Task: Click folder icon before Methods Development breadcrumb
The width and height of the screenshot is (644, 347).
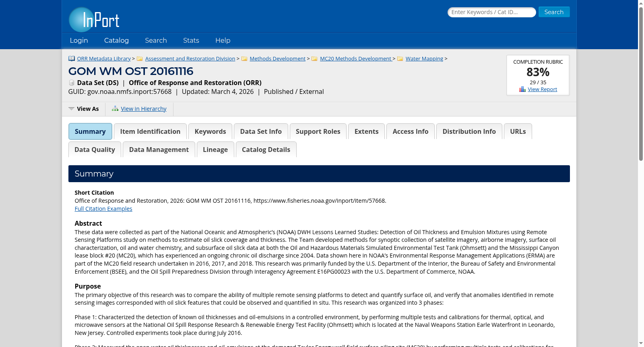Action: 244,59
